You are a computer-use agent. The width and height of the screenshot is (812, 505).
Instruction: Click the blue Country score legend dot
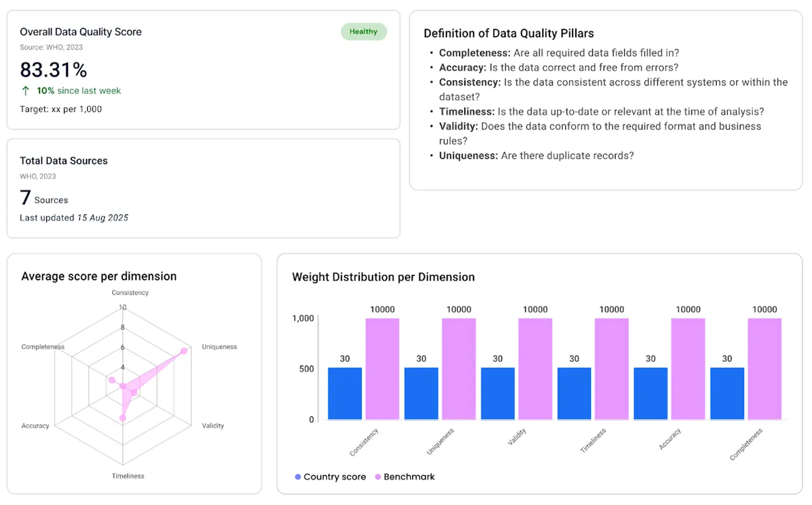[x=297, y=477]
